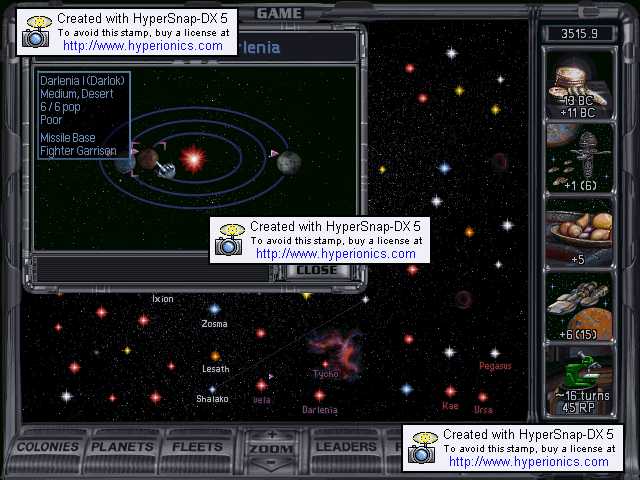Viewport: 640px width, 480px height.
Task: Select the Kae red star
Action: pyautogui.click(x=450, y=391)
